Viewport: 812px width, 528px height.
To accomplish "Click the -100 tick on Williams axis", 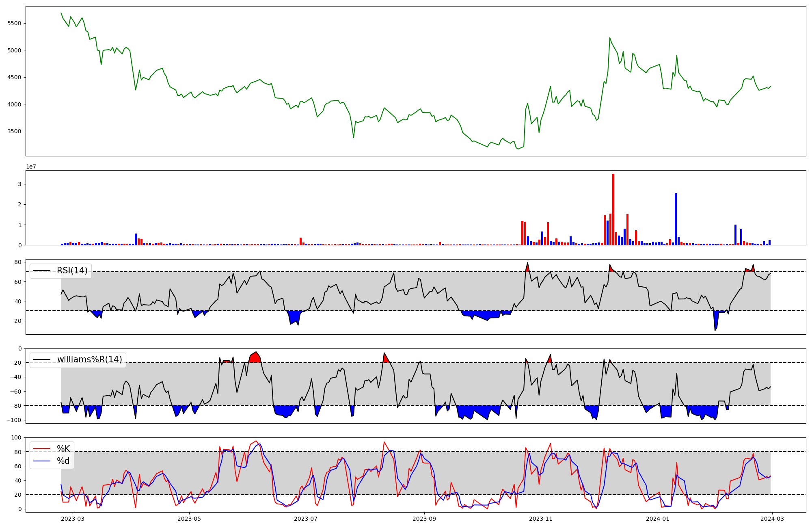I will pos(14,420).
